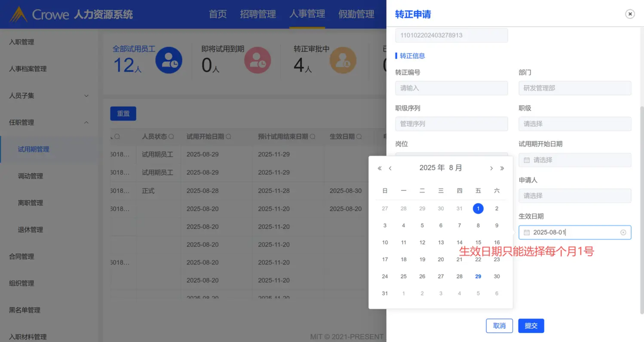Click search icon beside 生效日期 column
Screen dimensions: 644x342
coord(359,137)
